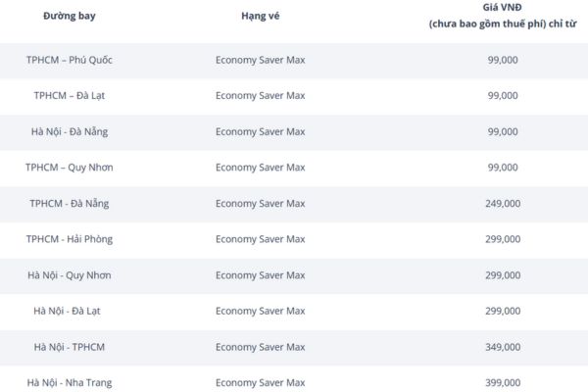The image size is (588, 392).
Task: Select the Hà Nội - Đà Lạt route
Action: point(67,311)
